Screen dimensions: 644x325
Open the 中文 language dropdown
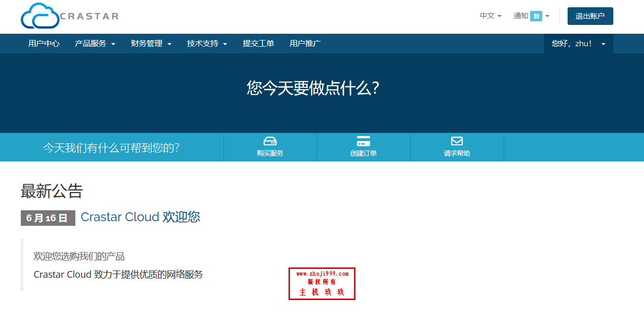pyautogui.click(x=490, y=16)
